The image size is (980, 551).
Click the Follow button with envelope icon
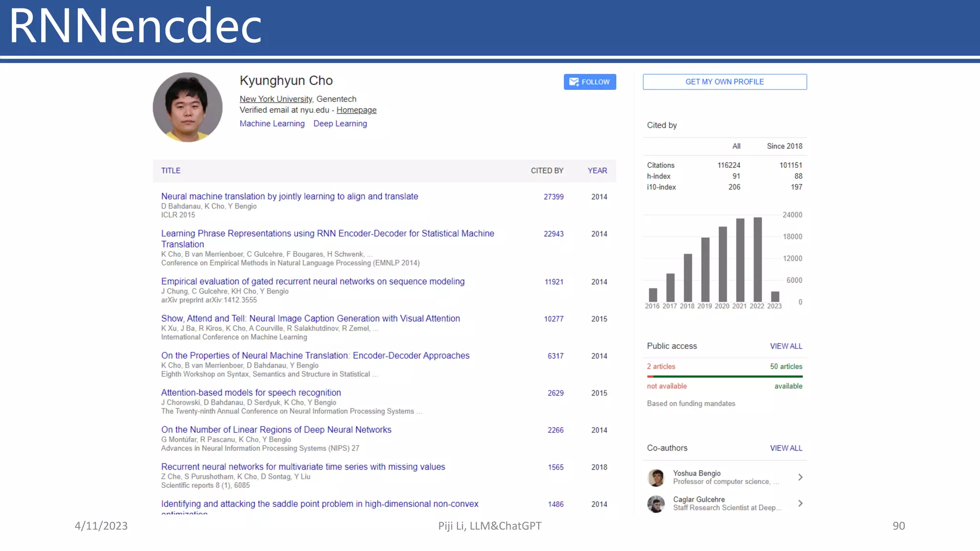point(590,82)
